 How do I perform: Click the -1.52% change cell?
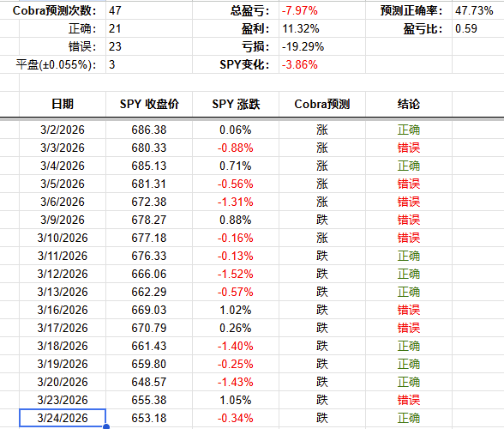[x=236, y=274]
